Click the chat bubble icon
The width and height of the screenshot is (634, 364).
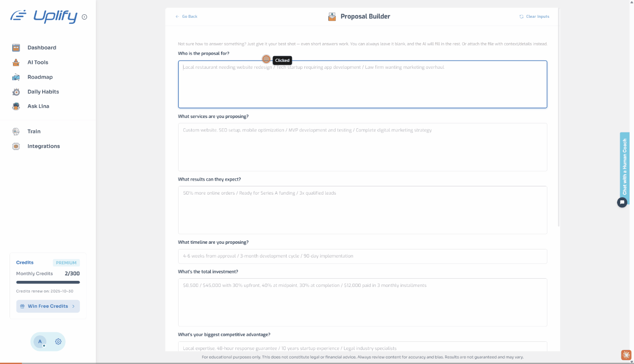click(622, 202)
